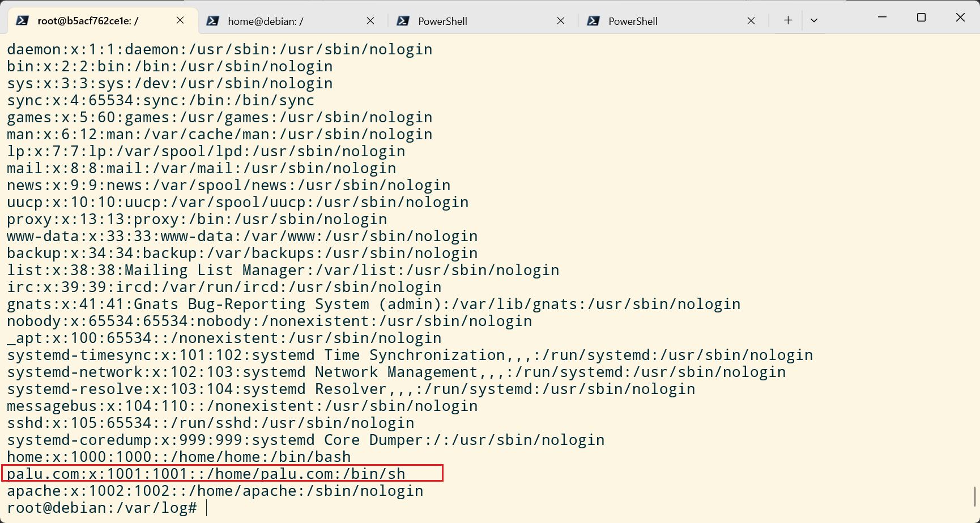Maximize the terminal window
Screen dimensions: 980x523
[921, 18]
